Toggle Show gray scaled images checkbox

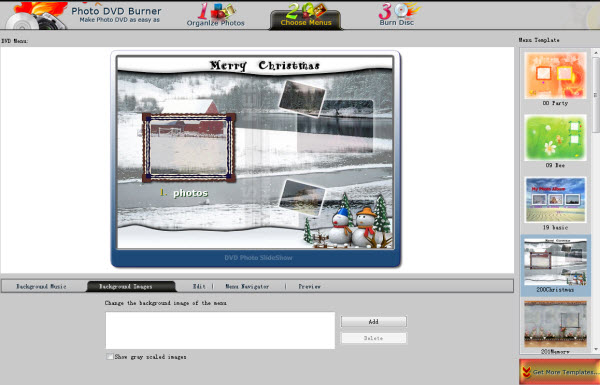(110, 357)
